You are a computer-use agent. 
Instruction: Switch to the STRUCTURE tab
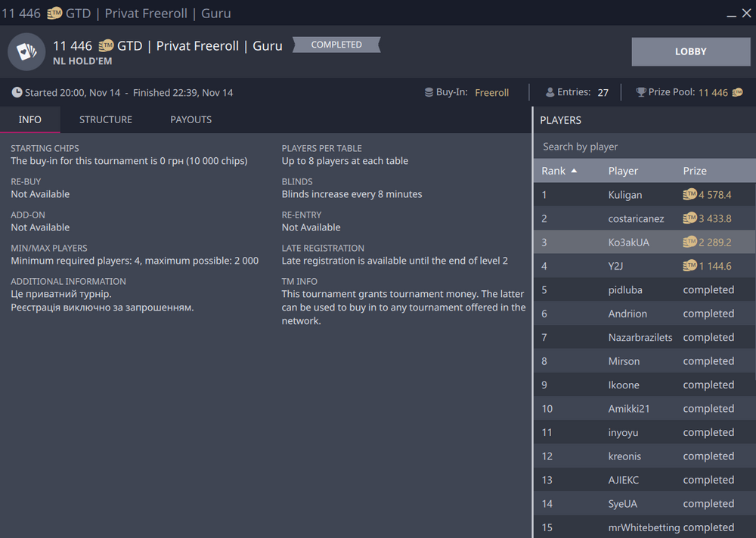pos(106,119)
